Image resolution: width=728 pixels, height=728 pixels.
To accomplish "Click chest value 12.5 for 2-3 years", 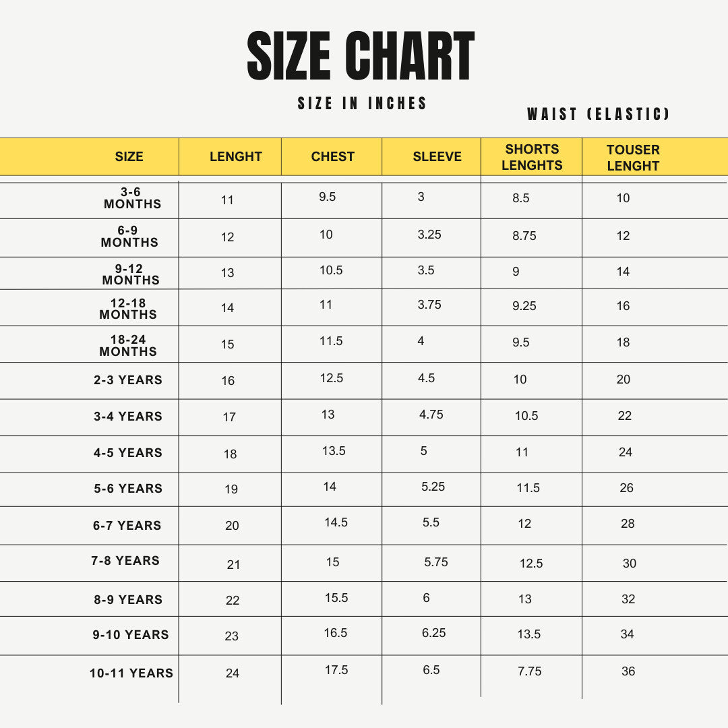I will 332,378.
